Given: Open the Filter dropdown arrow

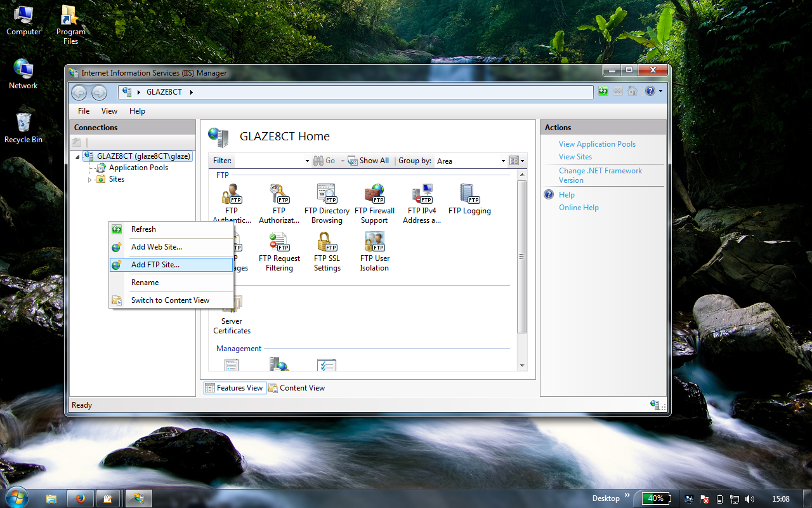Looking at the screenshot, I should (307, 161).
